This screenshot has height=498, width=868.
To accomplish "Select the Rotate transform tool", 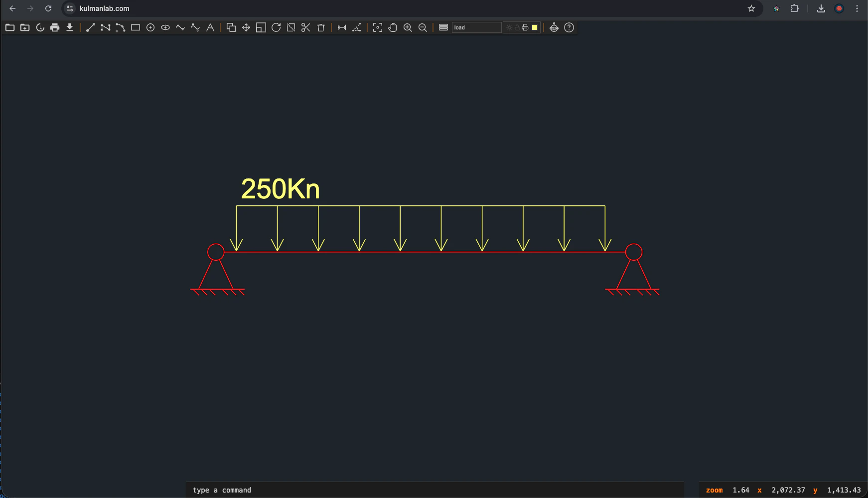I will pyautogui.click(x=276, y=27).
